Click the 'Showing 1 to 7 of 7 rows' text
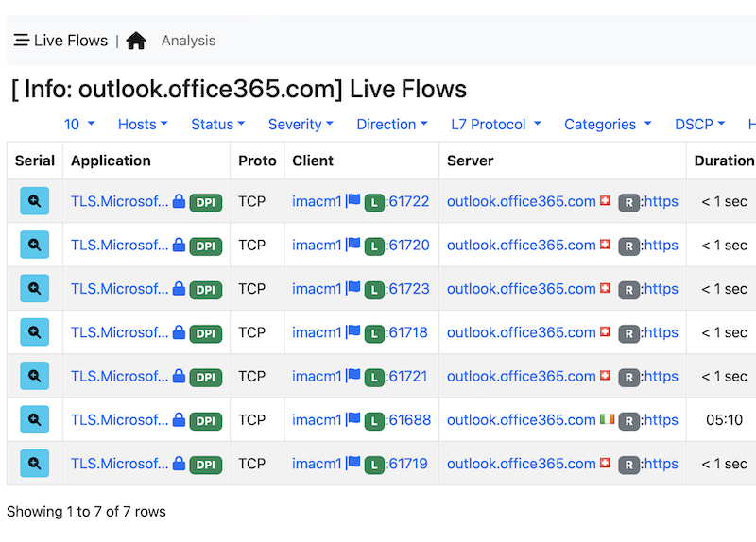The height and width of the screenshot is (542, 756). (86, 511)
